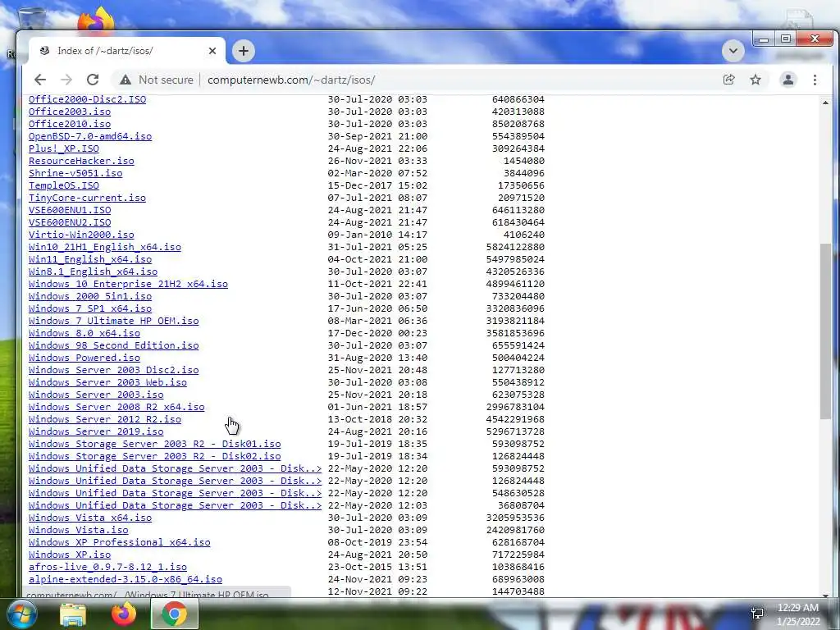Screen dimensions: 840x630
Task: Click the Windows Vista.iso link
Action: (78, 531)
